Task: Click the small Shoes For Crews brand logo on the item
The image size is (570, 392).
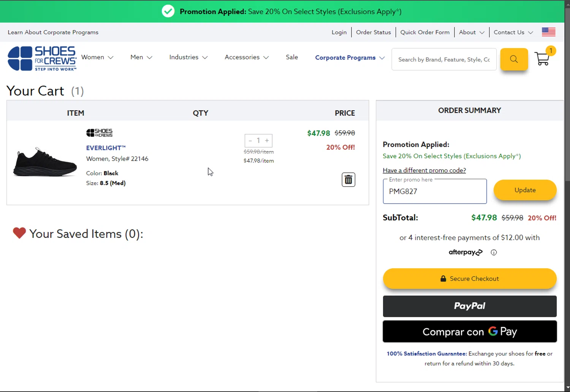Action: pyautogui.click(x=99, y=133)
